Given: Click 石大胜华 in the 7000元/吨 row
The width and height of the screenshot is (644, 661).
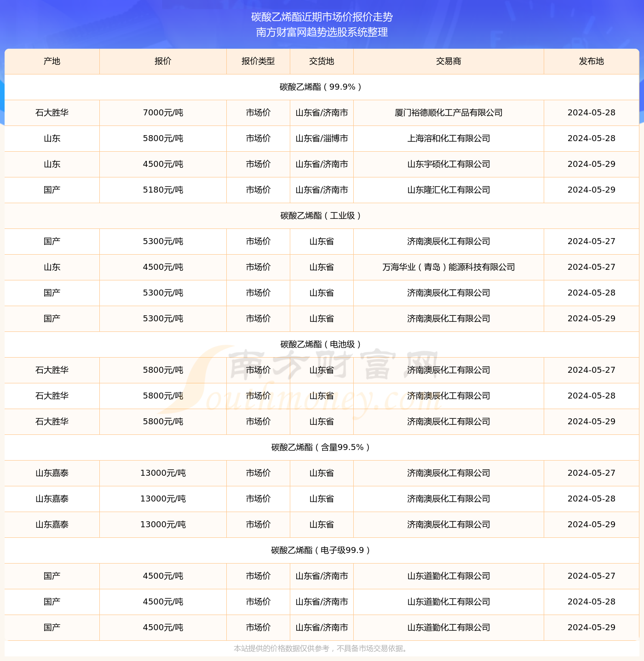Looking at the screenshot, I should (x=52, y=113).
